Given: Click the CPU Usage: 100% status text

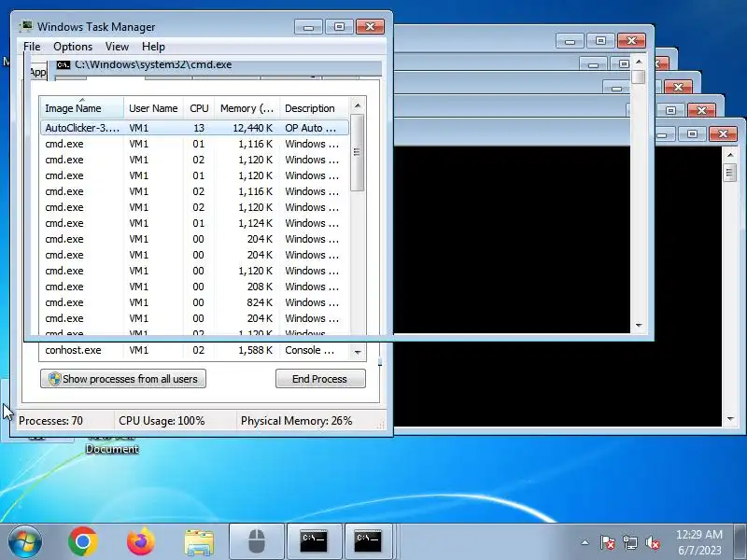Looking at the screenshot, I should pos(162,421).
